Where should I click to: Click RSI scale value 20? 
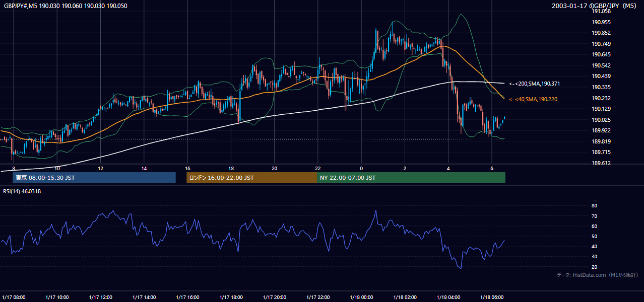click(594, 267)
